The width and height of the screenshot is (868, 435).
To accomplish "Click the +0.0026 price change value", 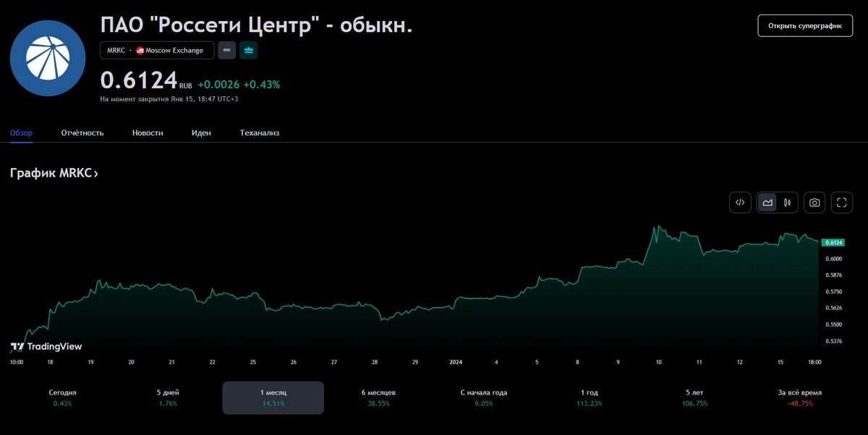I will [218, 84].
